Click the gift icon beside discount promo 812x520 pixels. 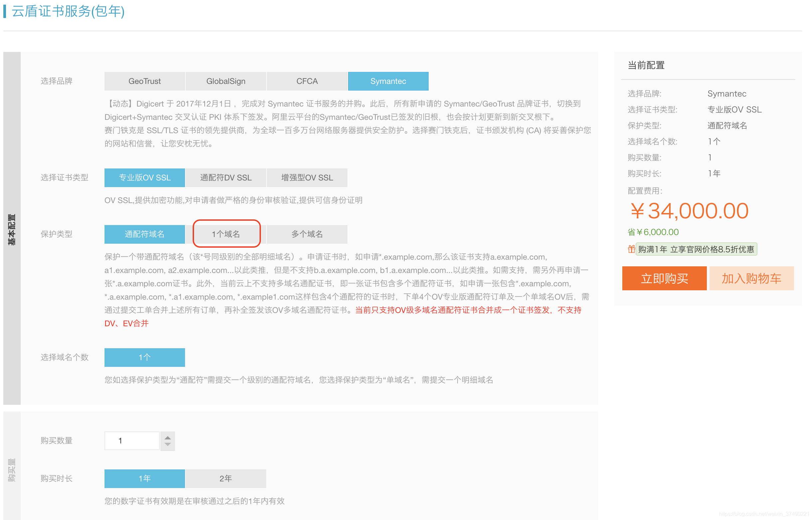[631, 250]
